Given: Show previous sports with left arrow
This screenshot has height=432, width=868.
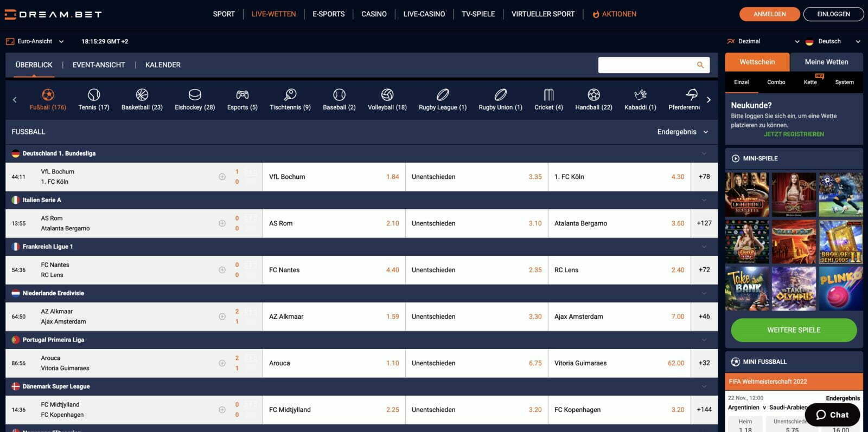Looking at the screenshot, I should pos(15,100).
